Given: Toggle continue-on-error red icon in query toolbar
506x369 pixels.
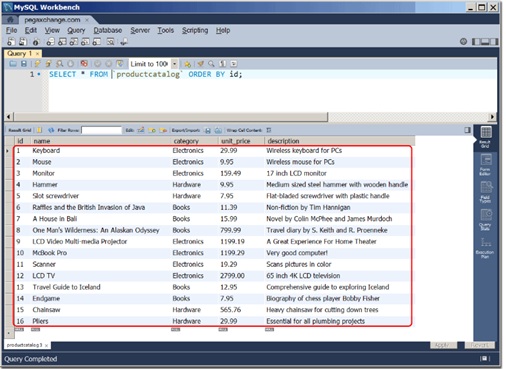Looking at the screenshot, I should [84, 64].
